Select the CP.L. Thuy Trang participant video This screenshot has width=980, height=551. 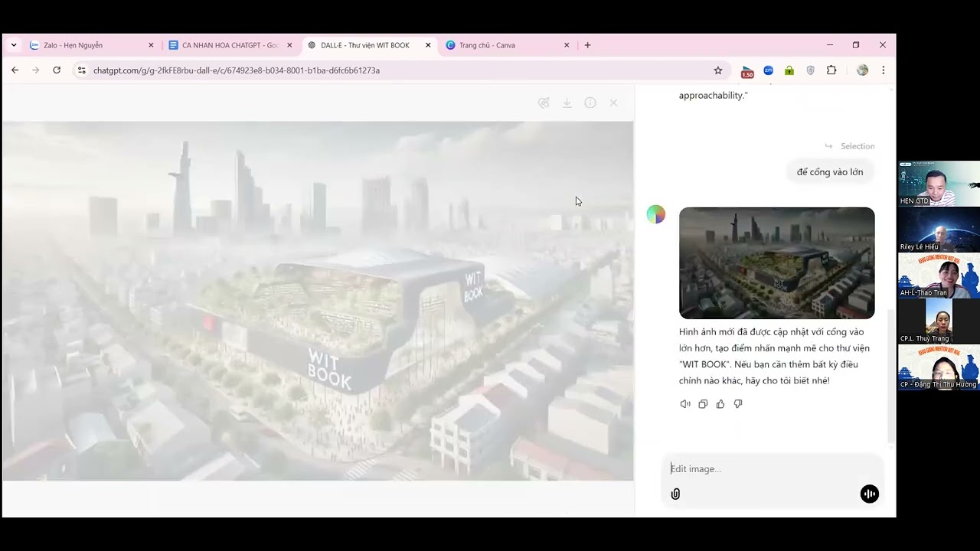[939, 321]
